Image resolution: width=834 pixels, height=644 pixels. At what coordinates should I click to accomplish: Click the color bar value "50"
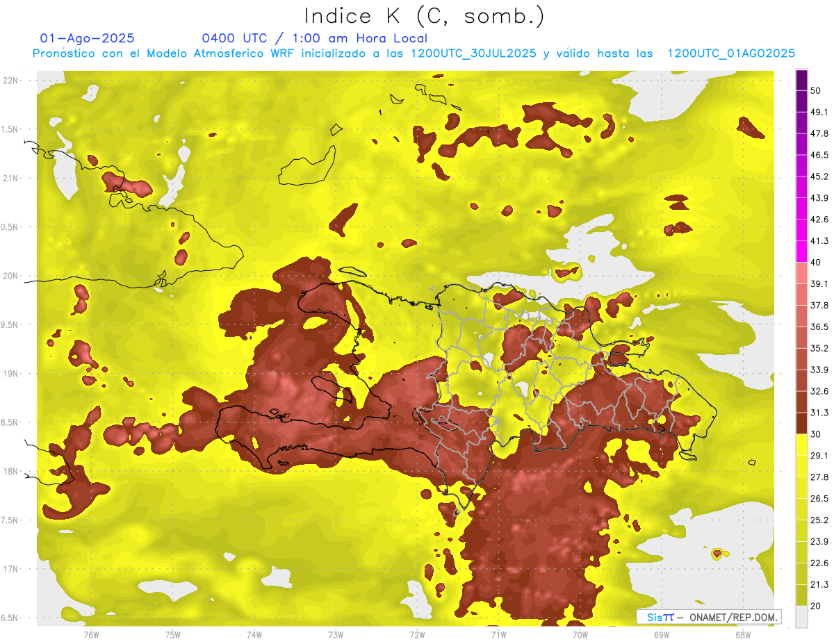coord(816,90)
